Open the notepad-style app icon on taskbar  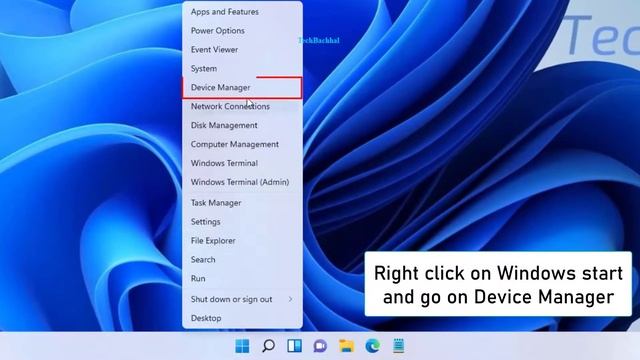pos(398,346)
